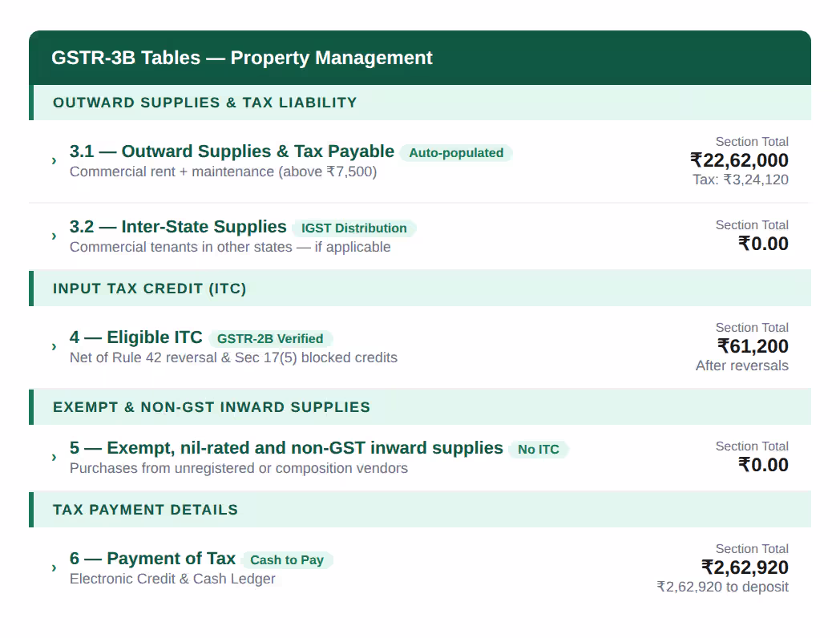Click the No ITC badge

click(539, 450)
